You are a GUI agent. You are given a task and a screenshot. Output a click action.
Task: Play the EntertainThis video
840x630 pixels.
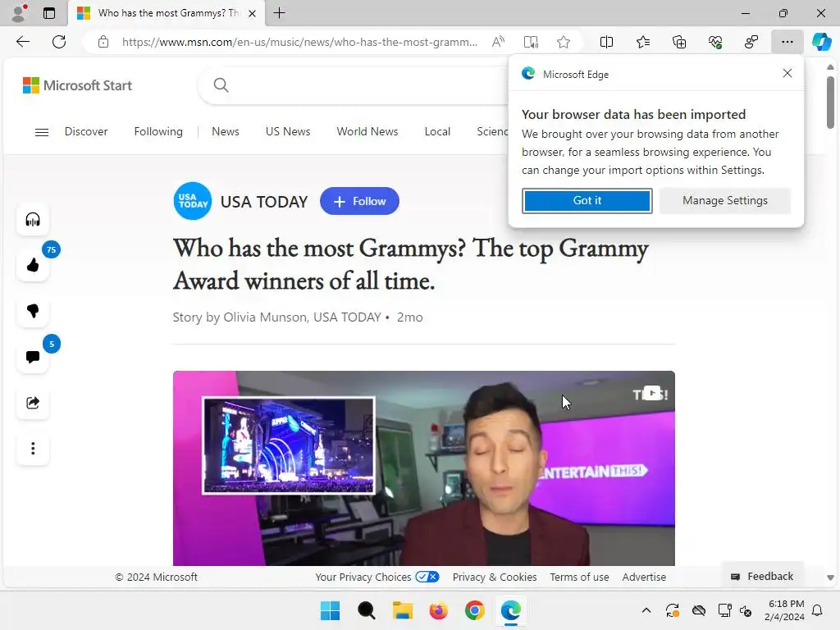pyautogui.click(x=424, y=468)
